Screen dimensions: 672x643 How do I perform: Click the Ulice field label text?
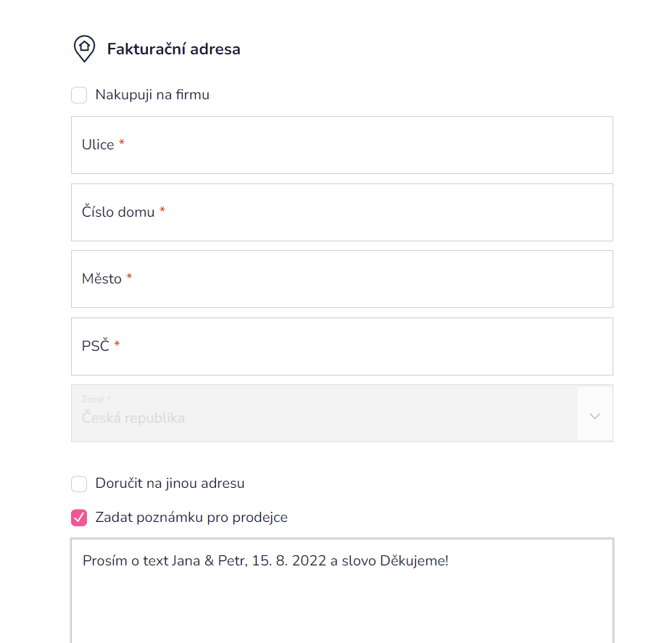98,145
